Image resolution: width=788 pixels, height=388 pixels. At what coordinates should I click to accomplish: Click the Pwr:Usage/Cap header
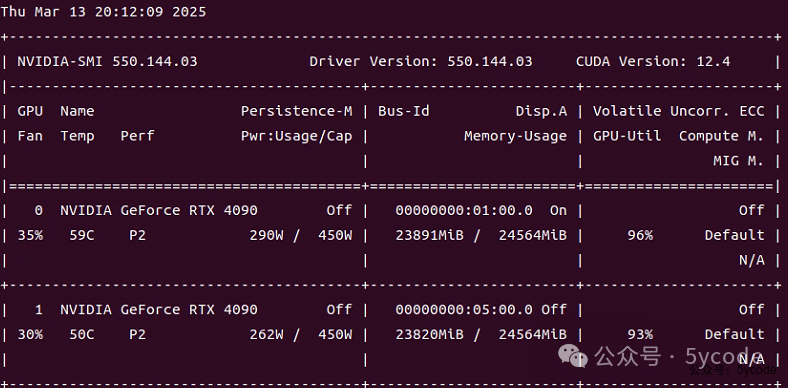click(297, 136)
